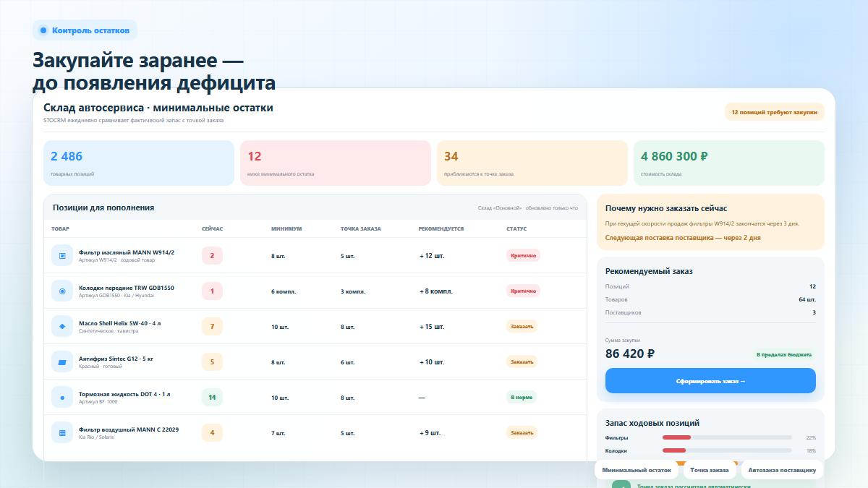Click the purchase total 86 420 ₽
The image size is (868, 488).
[x=630, y=354]
